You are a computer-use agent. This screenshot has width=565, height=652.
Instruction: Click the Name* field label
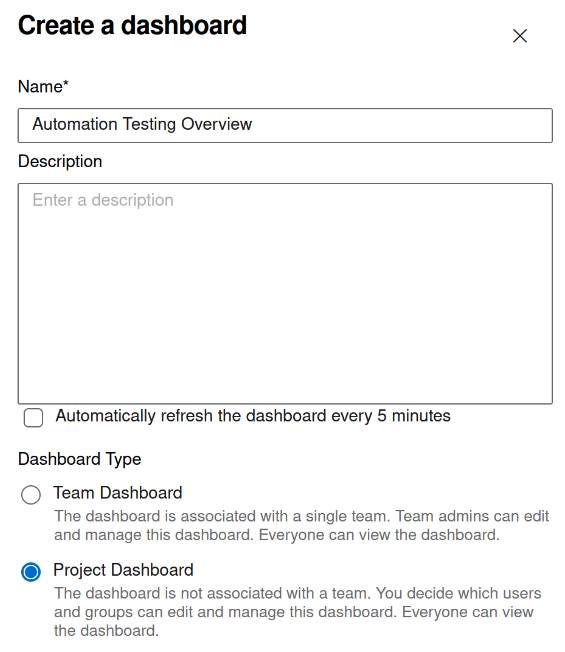tap(43, 86)
